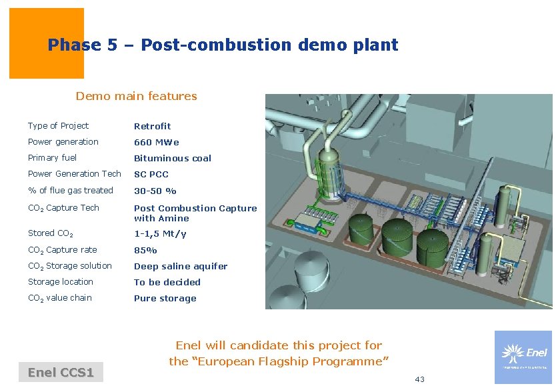Click the 'Power generation' label
The image size is (560, 392).
[63, 142]
